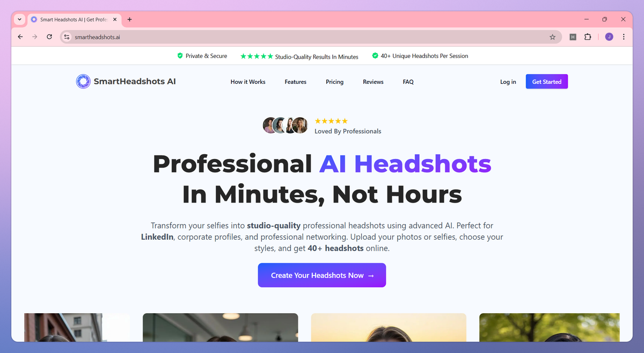Click the Log in link
This screenshot has height=353, width=644.
[x=508, y=82]
